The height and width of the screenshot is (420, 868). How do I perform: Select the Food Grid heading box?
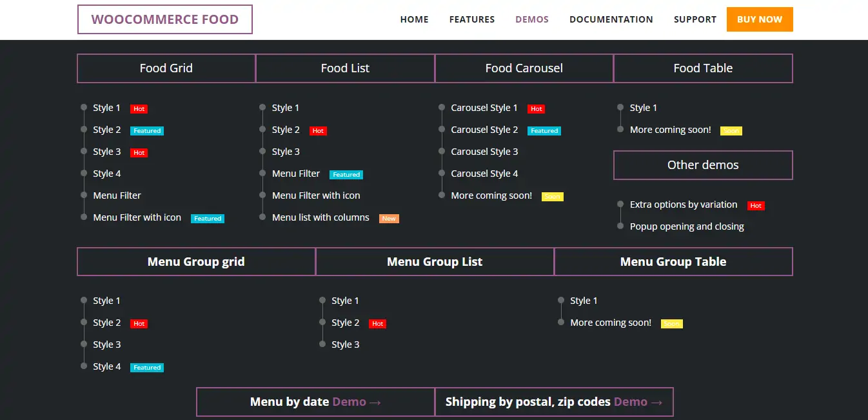(166, 68)
